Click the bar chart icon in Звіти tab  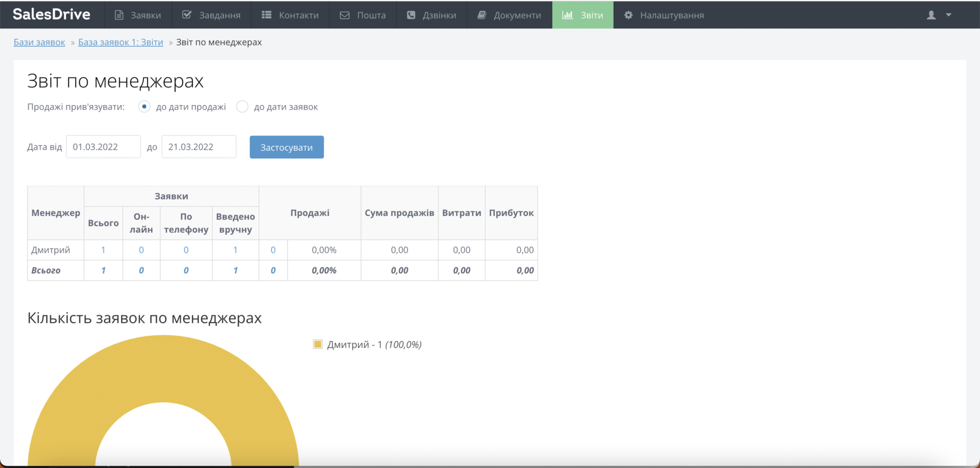click(x=568, y=15)
